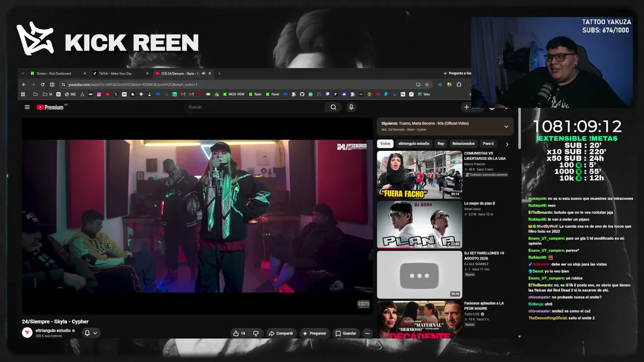Select the eltriangulo estudio filter chip
Viewport: 644px width, 362px height.
414,144
